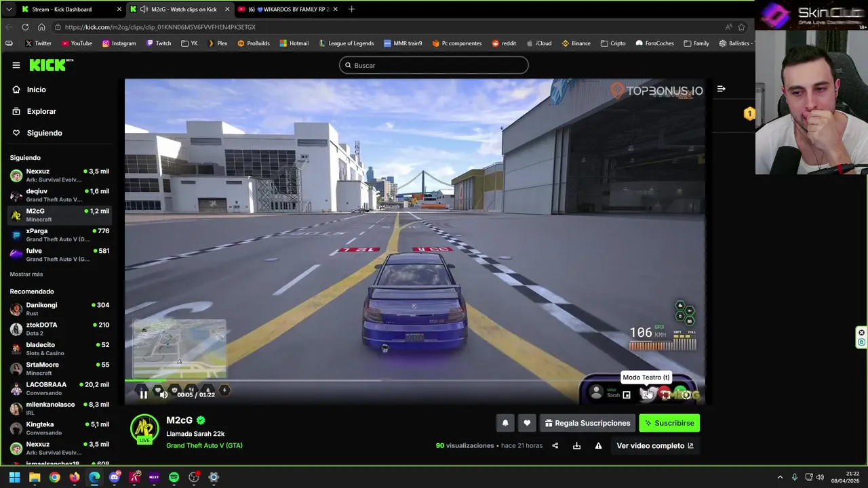The width and height of the screenshot is (868, 488).
Task: Open the YouTube bookmark
Action: pos(77,43)
